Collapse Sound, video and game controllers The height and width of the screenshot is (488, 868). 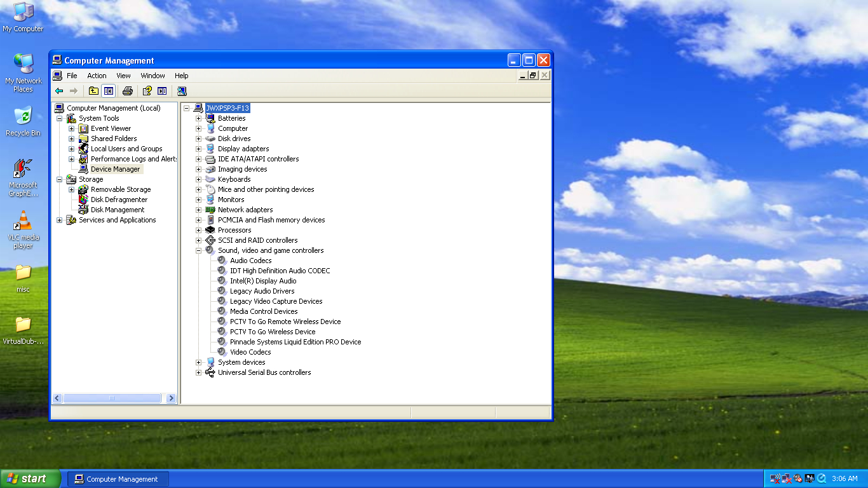198,250
